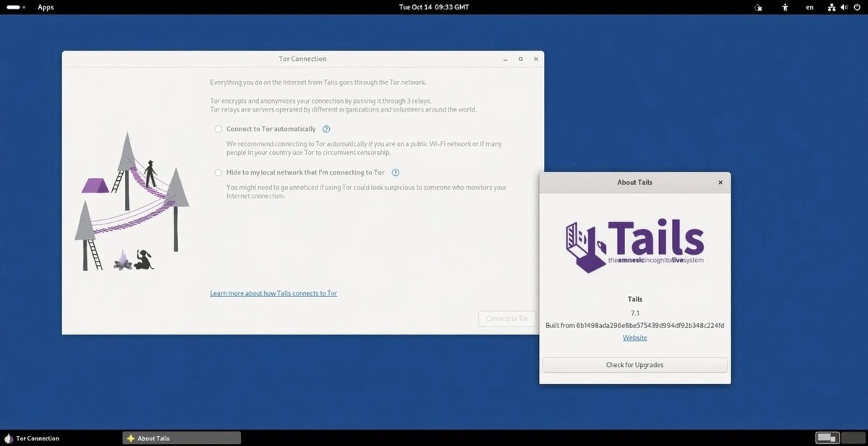Open Learn more about how Tails connects link

pos(273,293)
